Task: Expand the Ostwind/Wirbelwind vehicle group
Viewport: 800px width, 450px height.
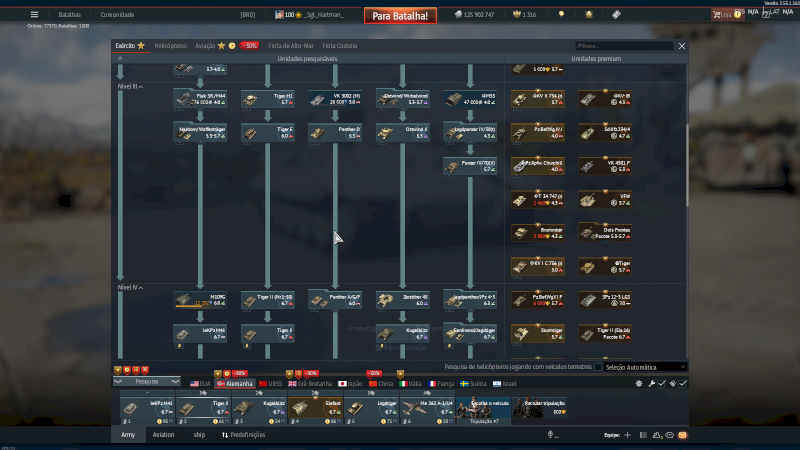Action: pyautogui.click(x=403, y=98)
